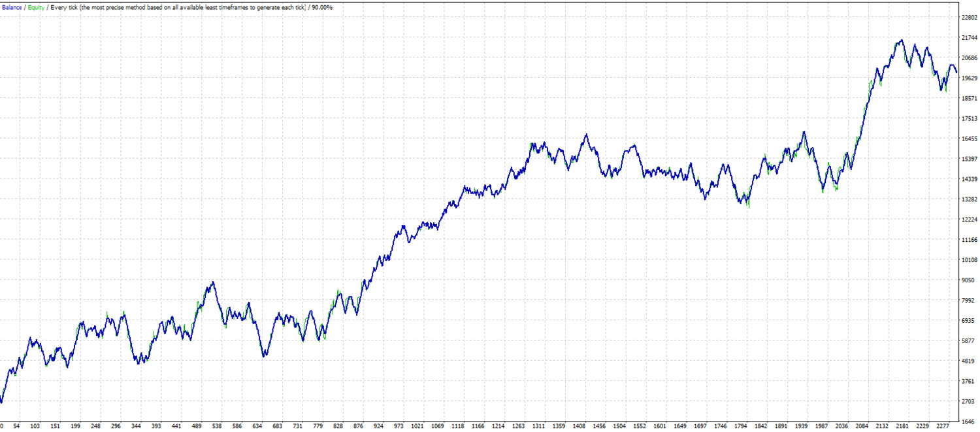Pick the 731 trade number label
The image size is (980, 432).
tap(297, 426)
